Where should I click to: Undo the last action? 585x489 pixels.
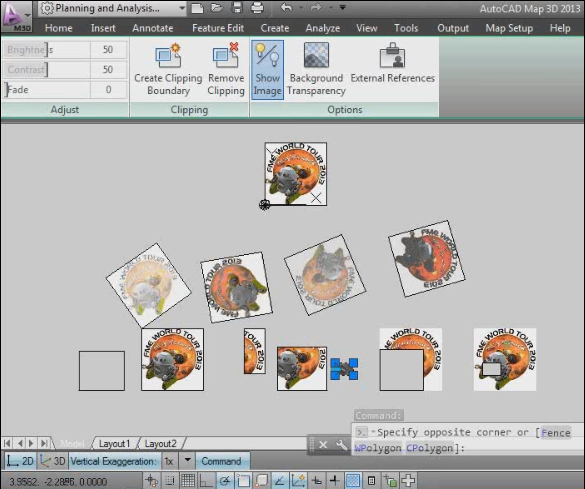[x=287, y=7]
